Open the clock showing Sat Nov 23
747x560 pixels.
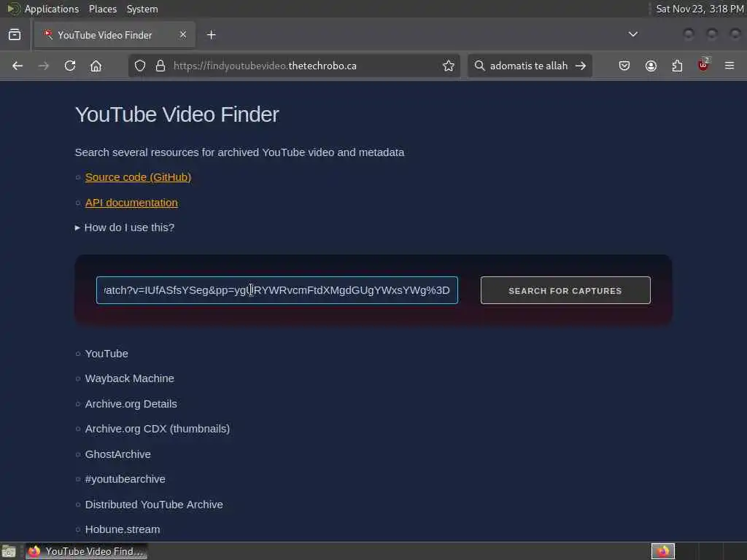(700, 9)
